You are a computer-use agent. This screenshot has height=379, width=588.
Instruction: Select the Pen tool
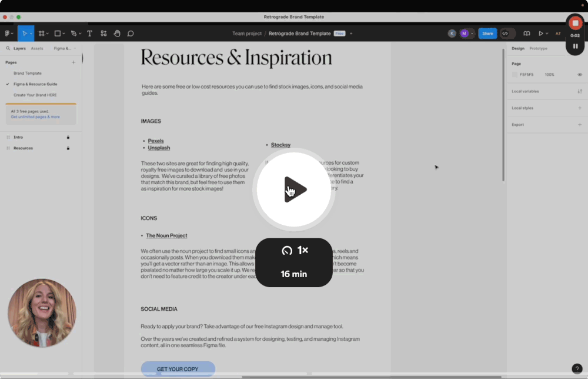click(x=73, y=34)
